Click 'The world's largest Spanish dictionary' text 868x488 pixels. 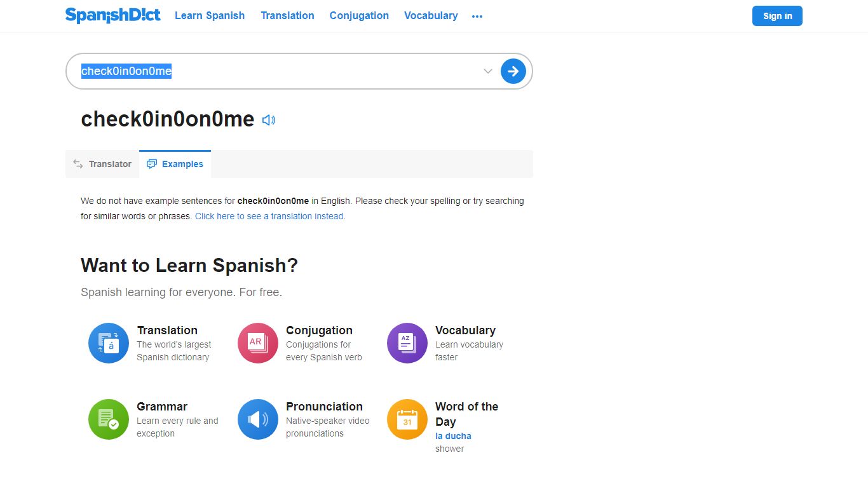coord(174,351)
